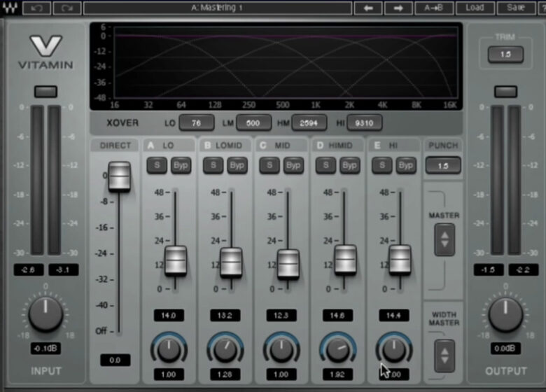Click the Vitamin logo

tap(46, 52)
